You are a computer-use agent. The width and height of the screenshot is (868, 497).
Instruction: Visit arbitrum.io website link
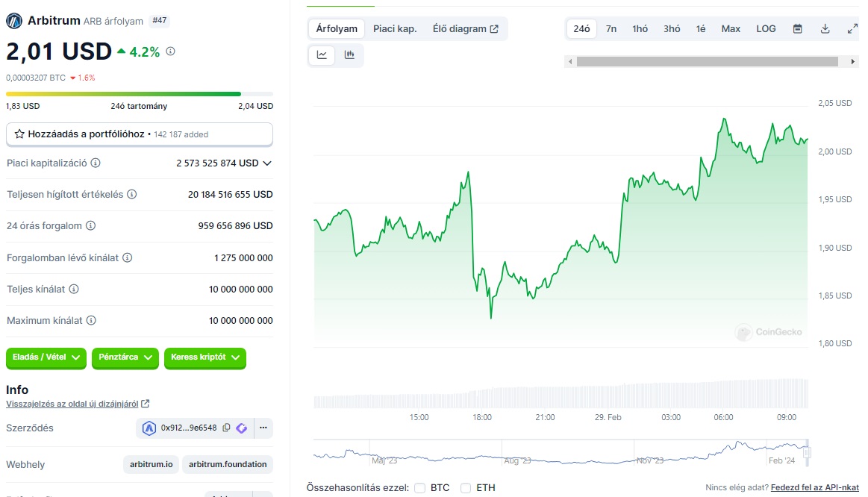coord(151,464)
